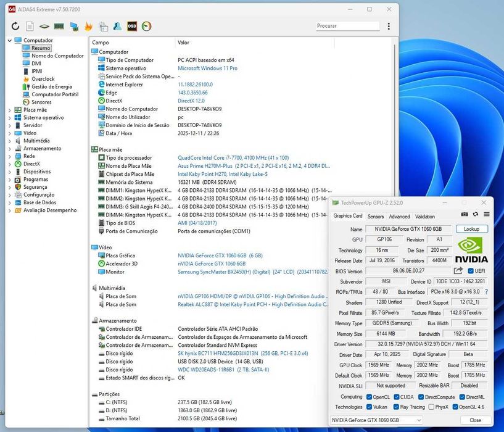Expand the Armazenamento tree node
This screenshot has width=504, height=432.
10,149
